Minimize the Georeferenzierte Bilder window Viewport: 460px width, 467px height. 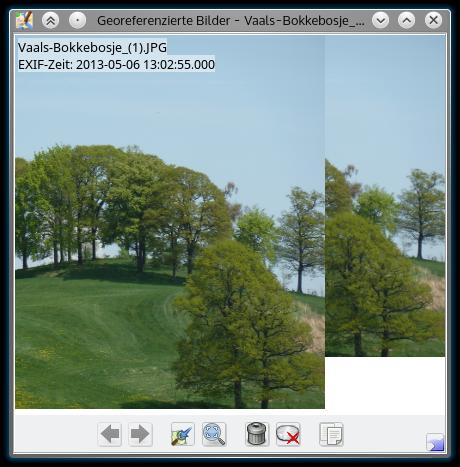click(x=380, y=21)
